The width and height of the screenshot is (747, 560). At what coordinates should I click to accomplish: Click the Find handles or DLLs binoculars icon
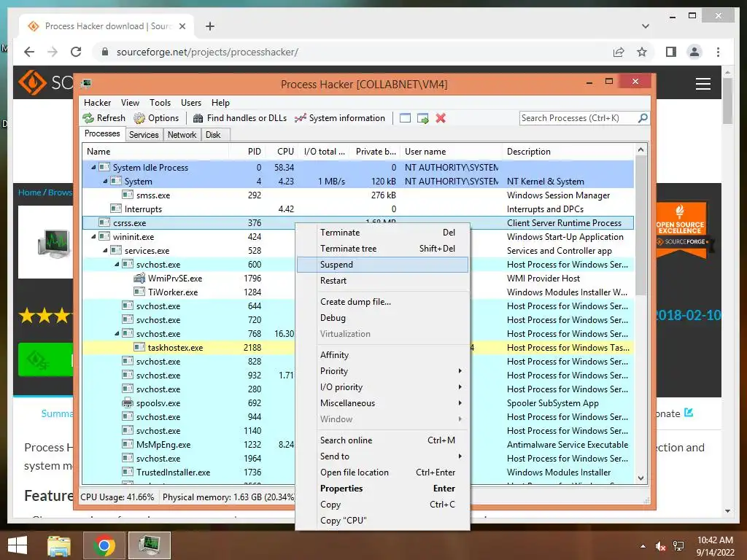tap(198, 118)
